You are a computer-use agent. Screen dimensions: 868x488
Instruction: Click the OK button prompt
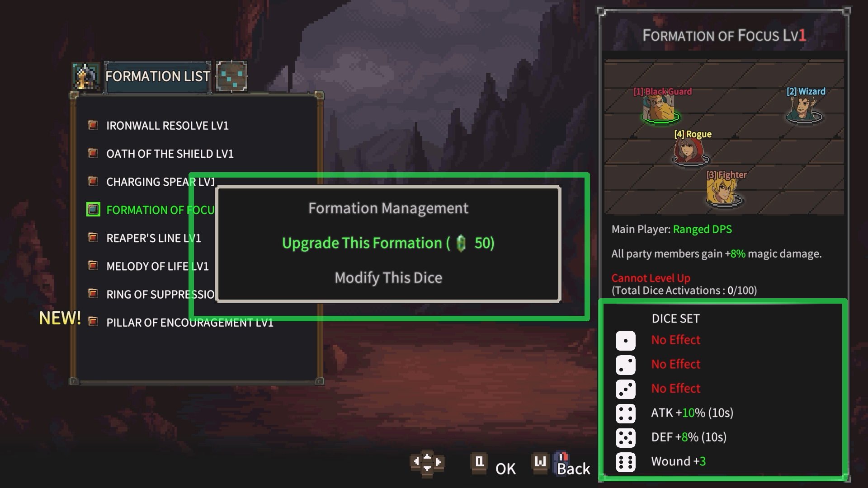[x=493, y=465]
